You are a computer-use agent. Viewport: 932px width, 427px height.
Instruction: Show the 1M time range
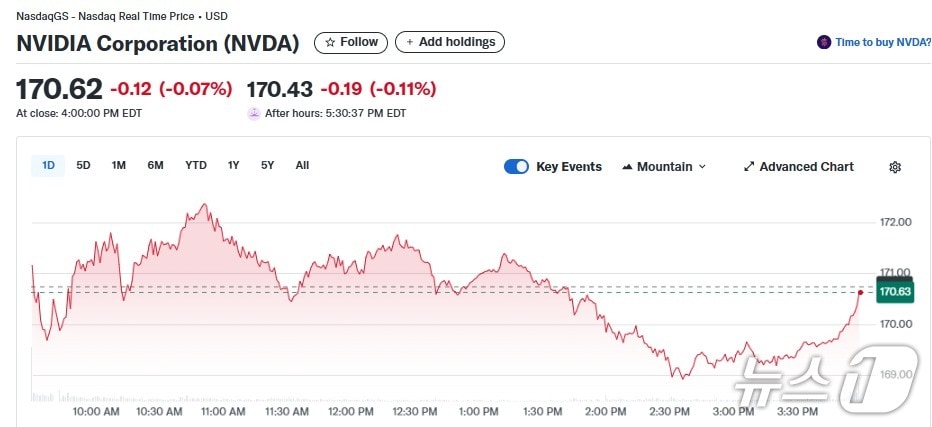tap(119, 166)
